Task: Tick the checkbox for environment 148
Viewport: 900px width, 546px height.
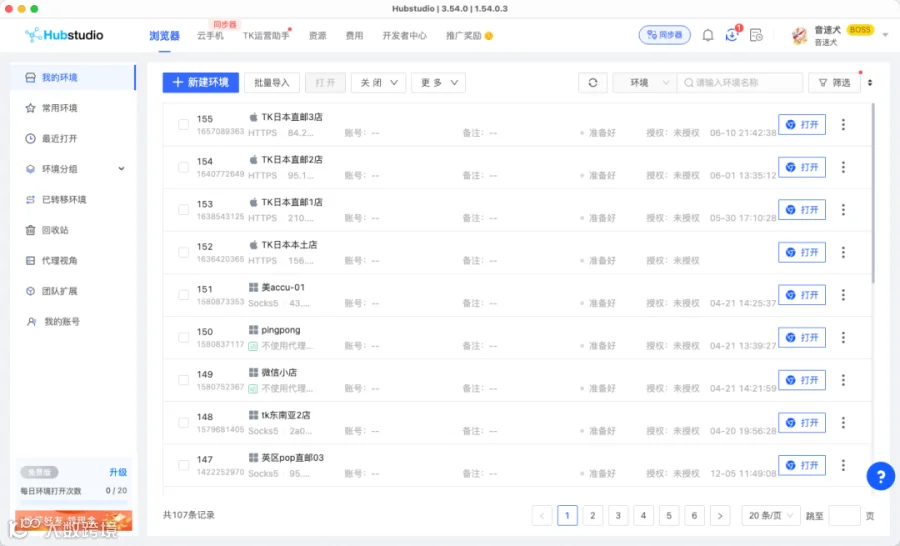Action: click(183, 423)
